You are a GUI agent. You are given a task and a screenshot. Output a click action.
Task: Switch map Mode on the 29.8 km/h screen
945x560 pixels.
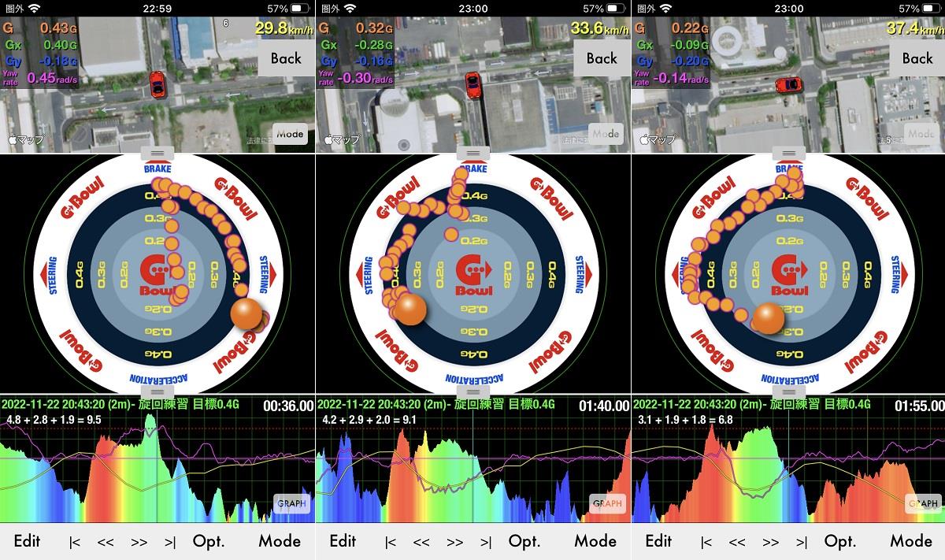point(290,134)
